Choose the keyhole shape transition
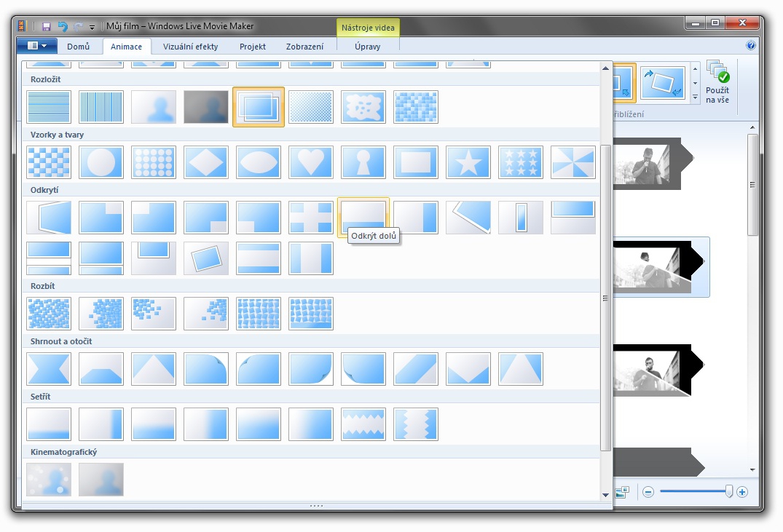 [x=363, y=162]
